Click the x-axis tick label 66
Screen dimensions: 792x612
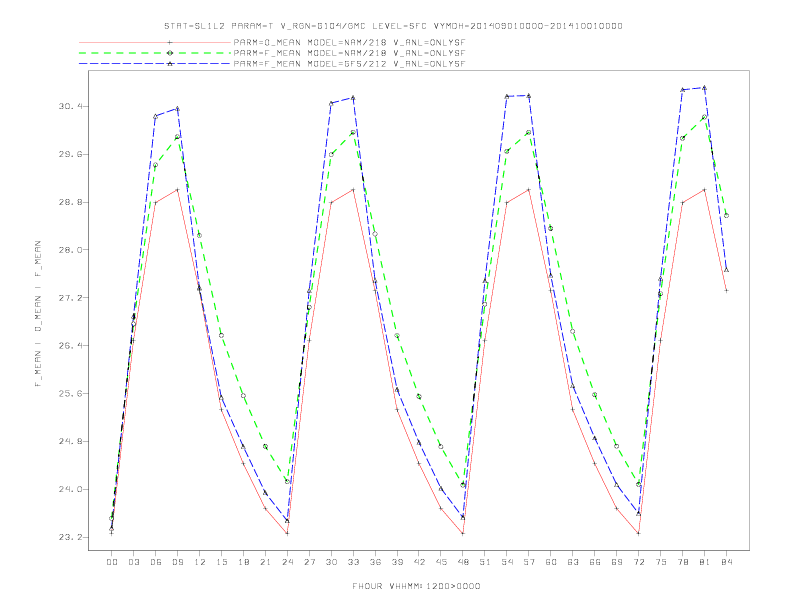tap(595, 562)
